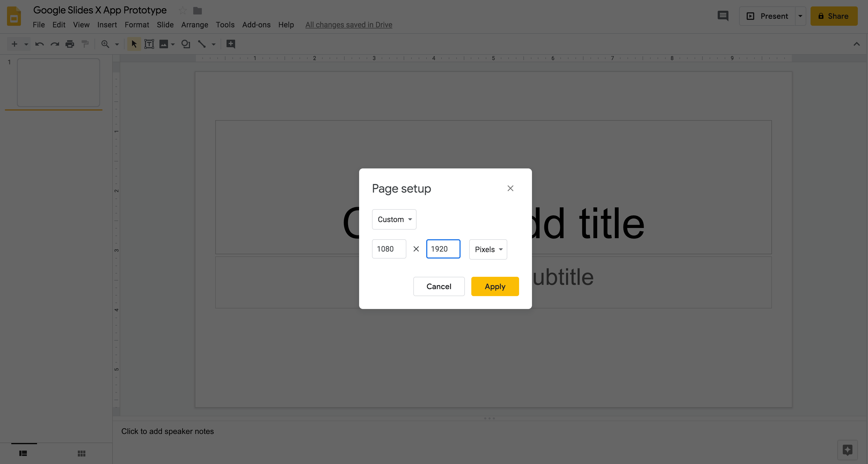
Task: Switch to filmstrip view icon
Action: pyautogui.click(x=23, y=453)
